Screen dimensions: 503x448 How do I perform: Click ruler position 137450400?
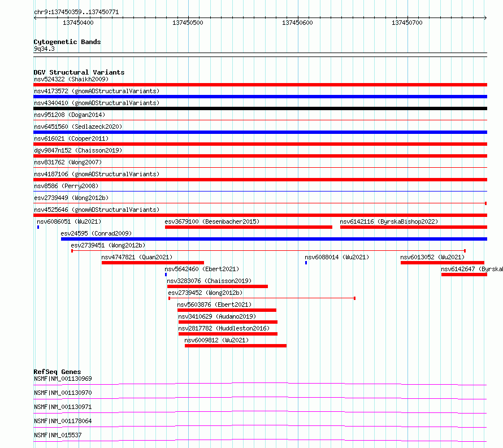(78, 23)
